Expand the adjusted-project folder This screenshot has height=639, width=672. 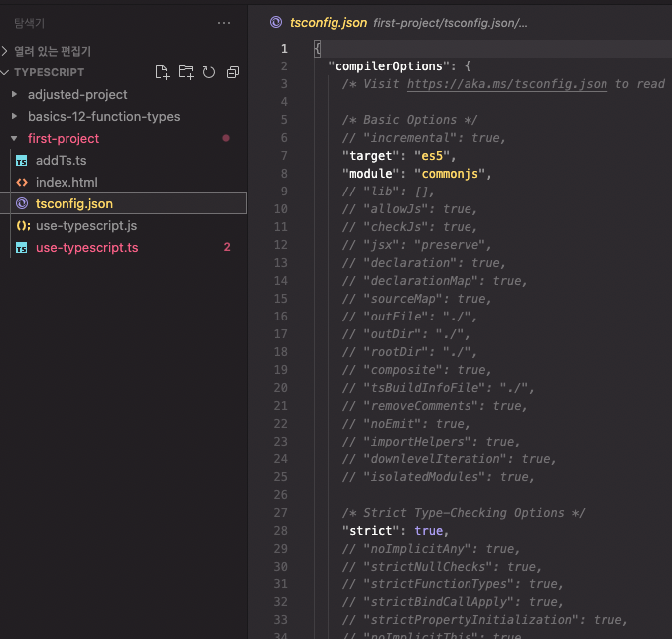coord(14,94)
